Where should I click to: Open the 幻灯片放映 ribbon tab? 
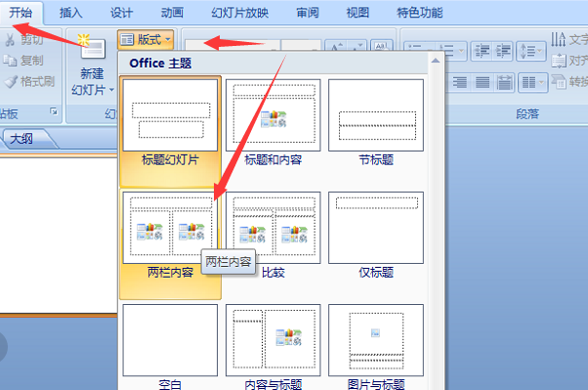pyautogui.click(x=240, y=13)
